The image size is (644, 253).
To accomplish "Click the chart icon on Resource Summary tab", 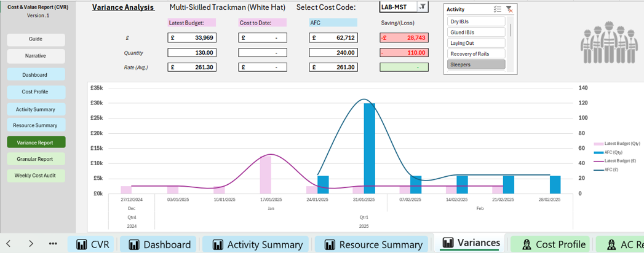I will point(330,245).
